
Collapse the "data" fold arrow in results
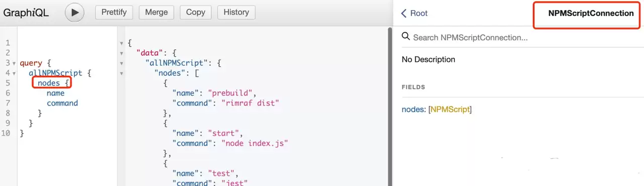(122, 53)
